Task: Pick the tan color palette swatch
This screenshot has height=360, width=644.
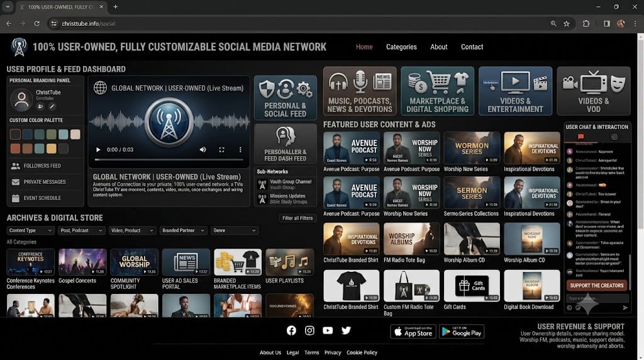Action: click(x=75, y=135)
